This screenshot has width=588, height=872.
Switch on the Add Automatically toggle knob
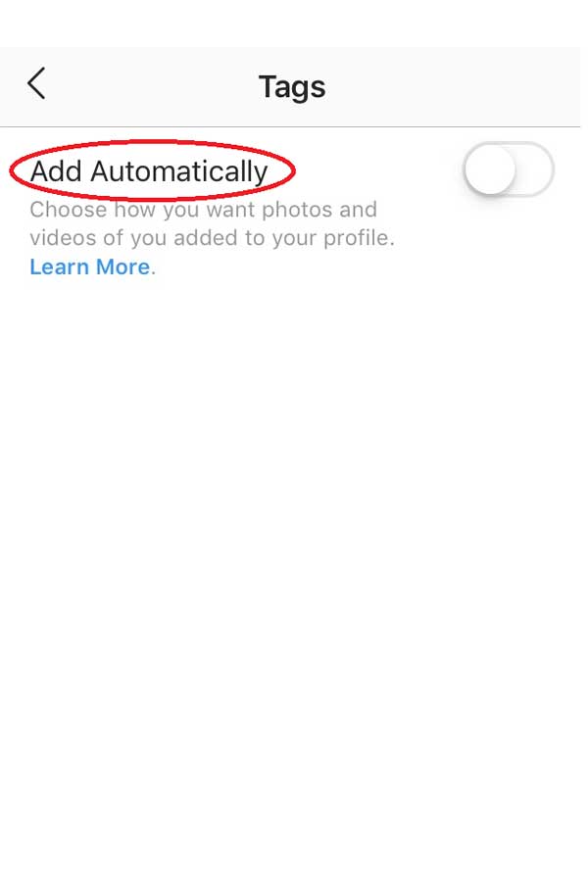[509, 170]
